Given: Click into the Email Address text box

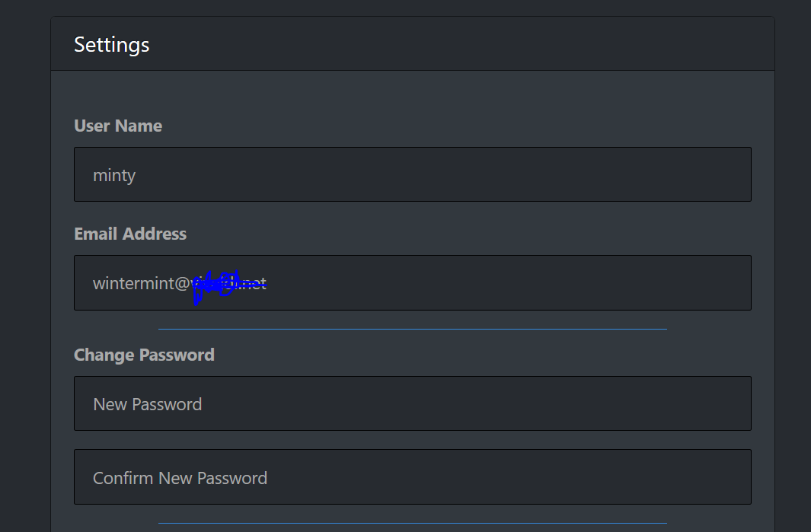Looking at the screenshot, I should pyautogui.click(x=412, y=283).
